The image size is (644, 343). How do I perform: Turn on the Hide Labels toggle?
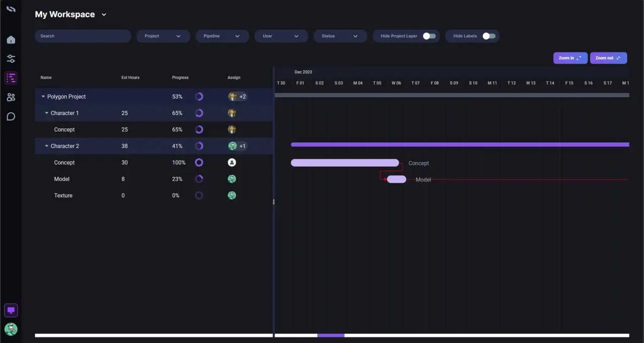pyautogui.click(x=488, y=36)
